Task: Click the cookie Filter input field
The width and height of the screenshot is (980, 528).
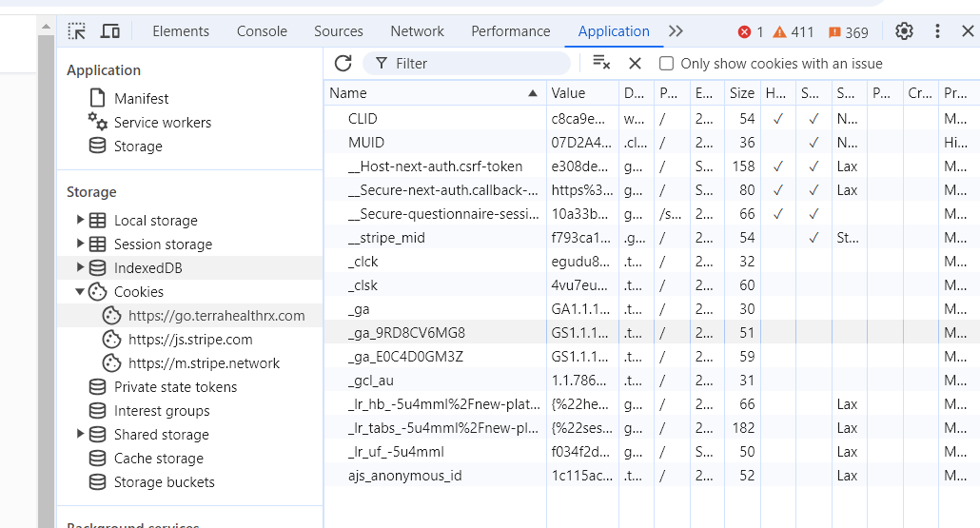Action: 476,64
